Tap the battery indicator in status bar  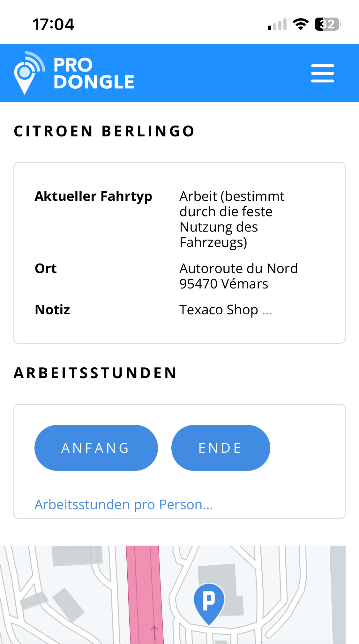click(327, 24)
